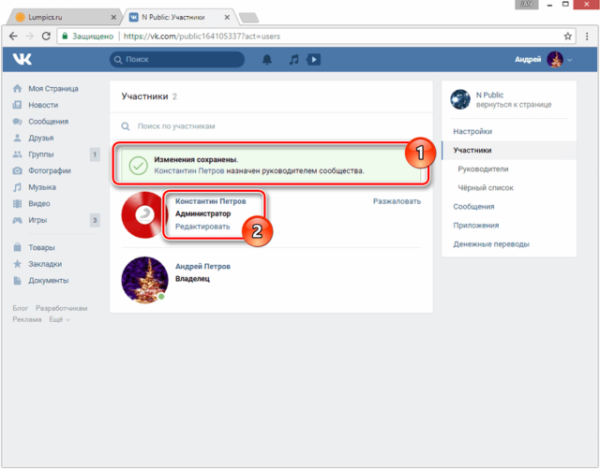Click the Реклама footer link
Screen dimensions: 600x470
[27, 319]
